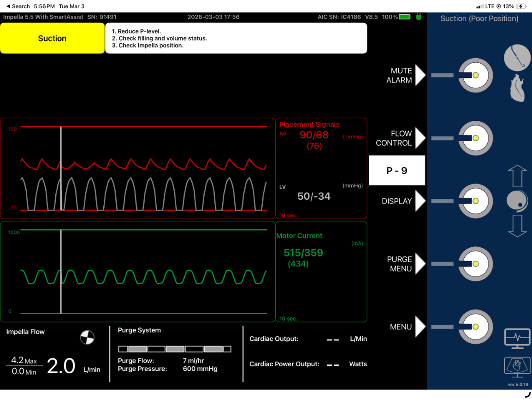Tap the catheter circle icon in sidebar

(517, 58)
